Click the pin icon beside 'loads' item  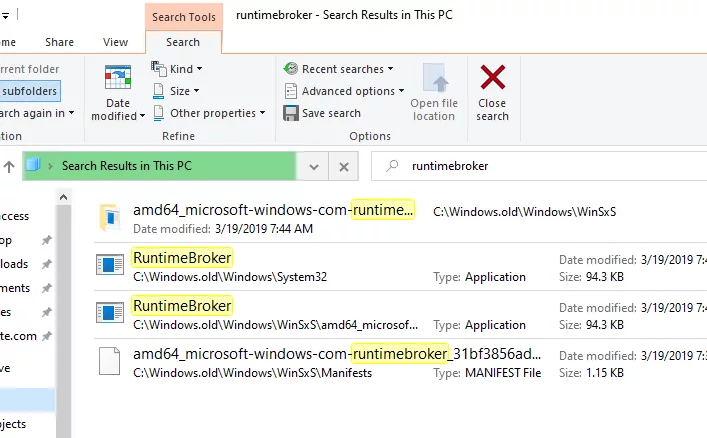(46, 264)
